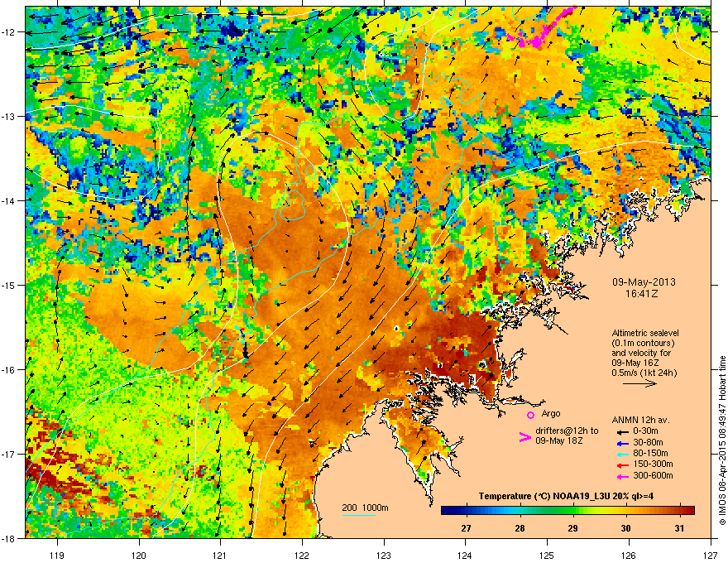Click the '150-300m' depth label
This screenshot has width=728, height=563.
point(653,464)
